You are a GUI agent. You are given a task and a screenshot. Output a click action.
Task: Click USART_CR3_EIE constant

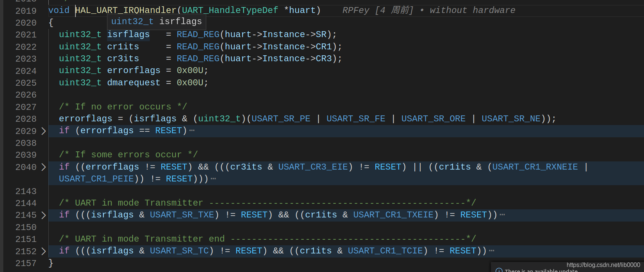coord(313,167)
